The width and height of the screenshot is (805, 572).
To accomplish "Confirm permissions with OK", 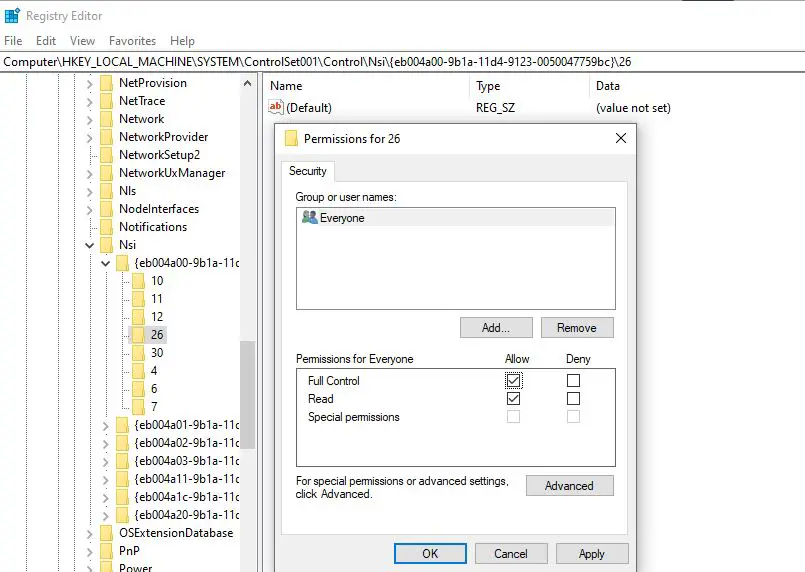I will click(x=430, y=554).
